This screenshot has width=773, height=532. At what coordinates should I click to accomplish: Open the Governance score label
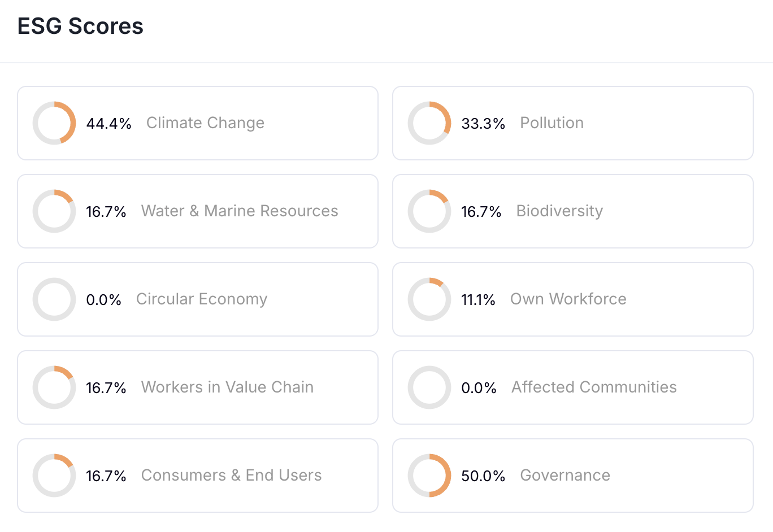tap(564, 476)
